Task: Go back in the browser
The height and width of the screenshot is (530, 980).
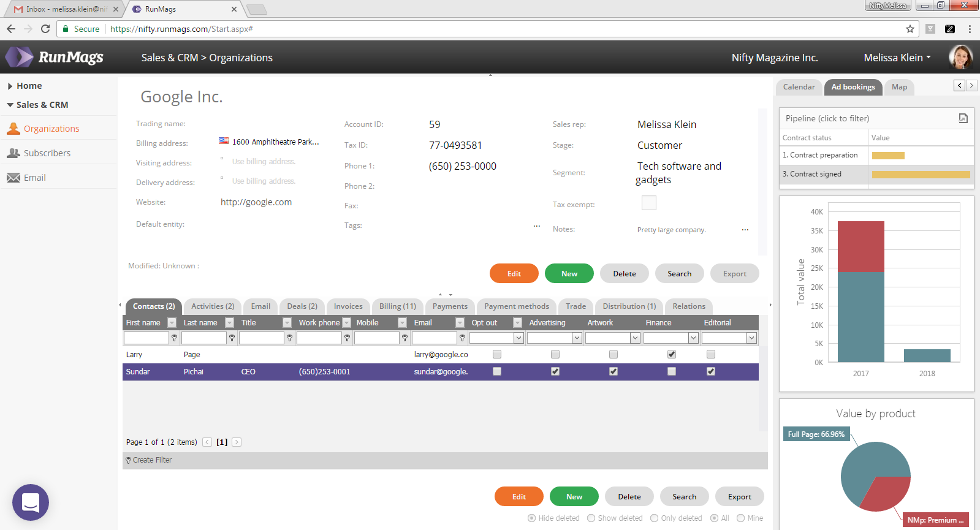Action: point(11,29)
